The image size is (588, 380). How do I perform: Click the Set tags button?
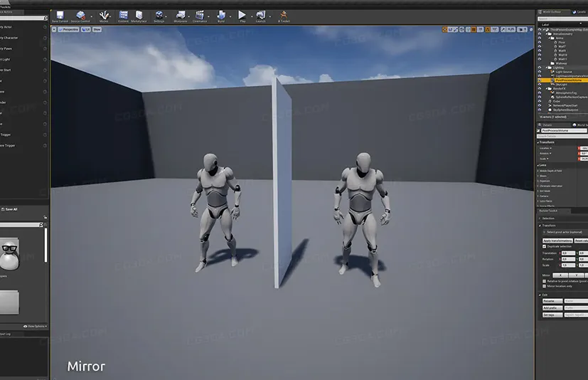tap(552, 315)
